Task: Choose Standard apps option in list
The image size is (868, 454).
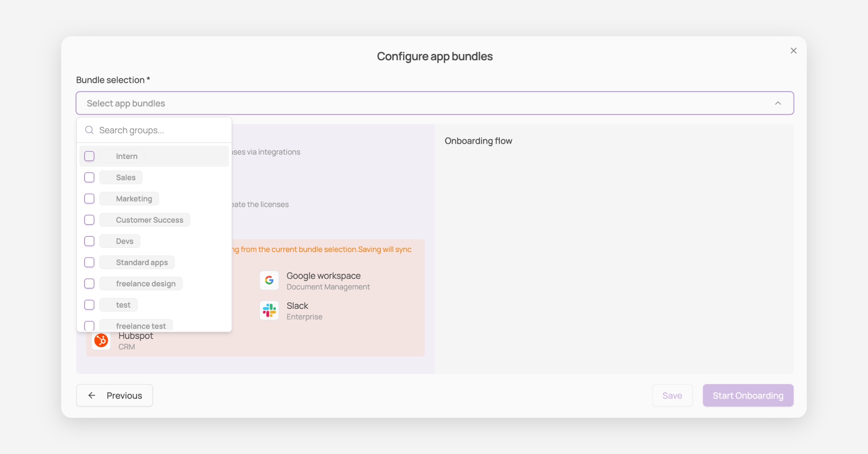Action: click(x=142, y=262)
